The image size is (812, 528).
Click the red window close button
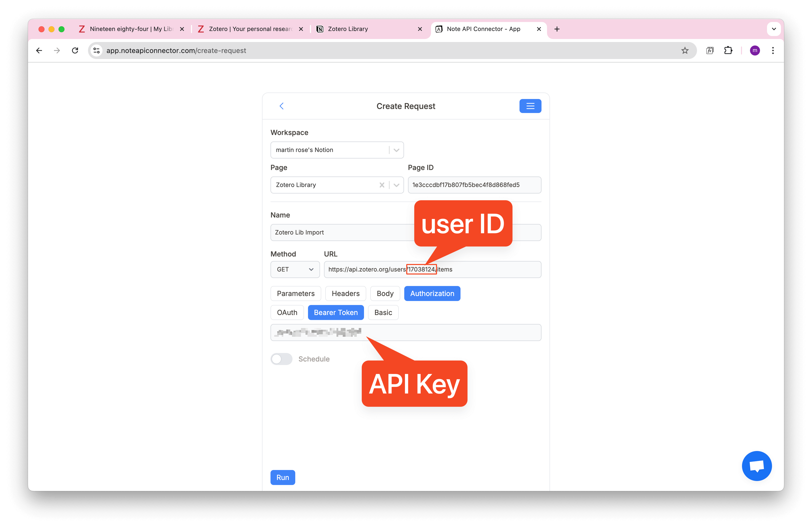41,29
